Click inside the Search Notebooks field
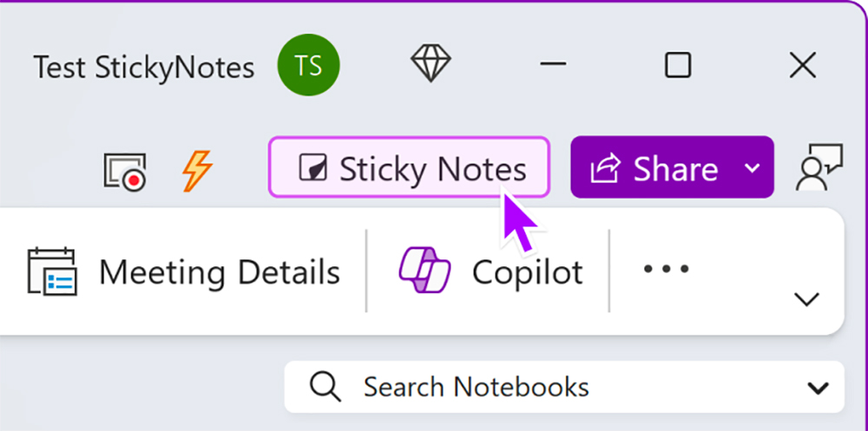This screenshot has height=431, width=868. click(x=564, y=387)
